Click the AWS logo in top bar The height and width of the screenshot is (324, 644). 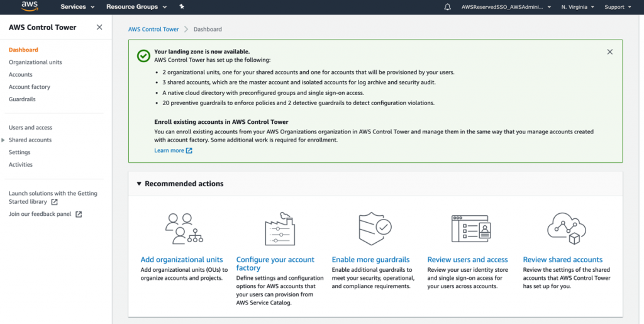30,6
